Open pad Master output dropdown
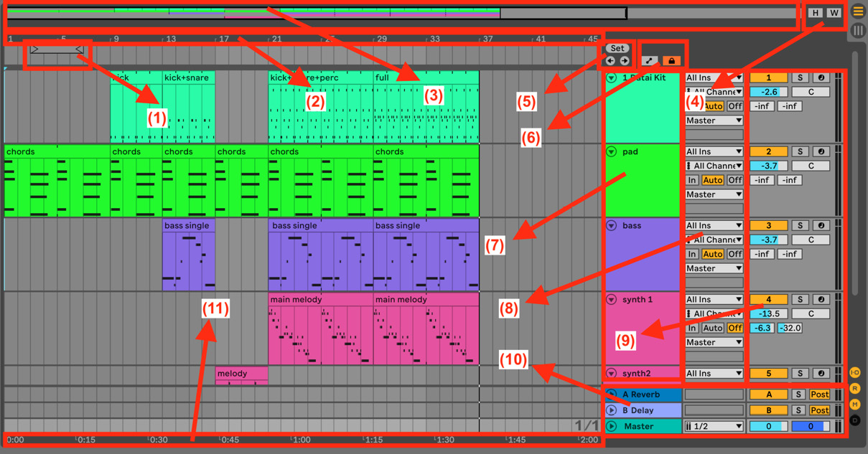Image resolution: width=868 pixels, height=454 pixels. pos(714,194)
